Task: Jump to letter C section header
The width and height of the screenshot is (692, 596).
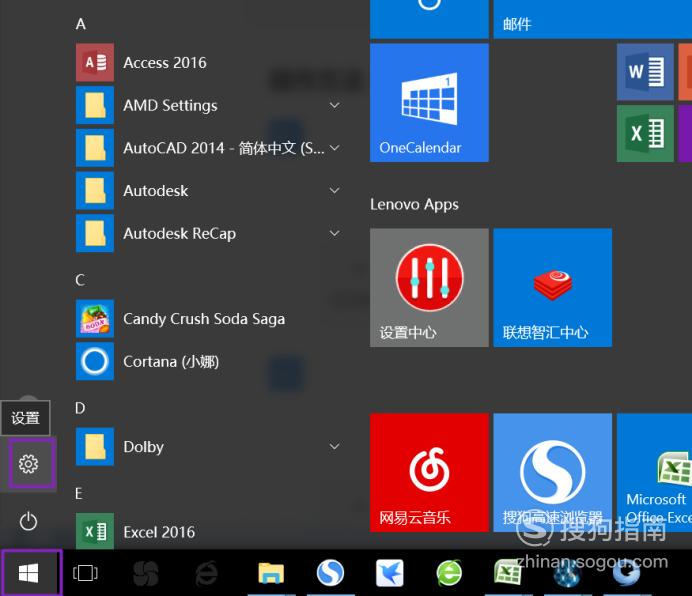Action: click(80, 280)
